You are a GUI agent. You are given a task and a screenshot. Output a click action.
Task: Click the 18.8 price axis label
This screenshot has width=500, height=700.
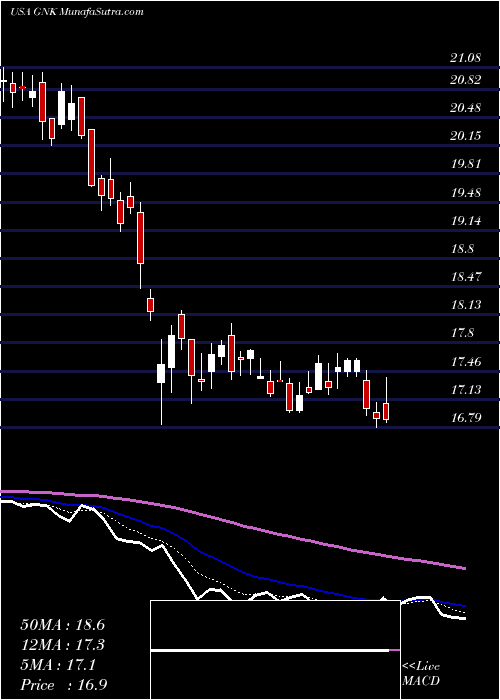(x=462, y=249)
